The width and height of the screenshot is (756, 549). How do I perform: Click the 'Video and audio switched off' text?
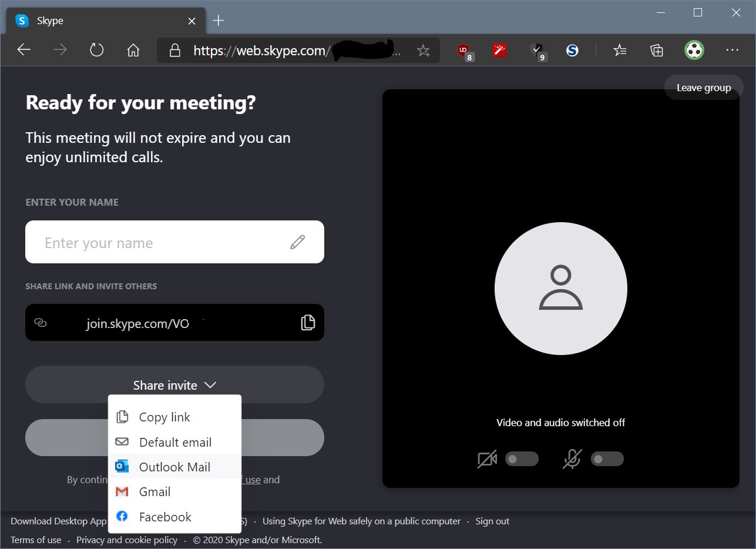(x=560, y=422)
